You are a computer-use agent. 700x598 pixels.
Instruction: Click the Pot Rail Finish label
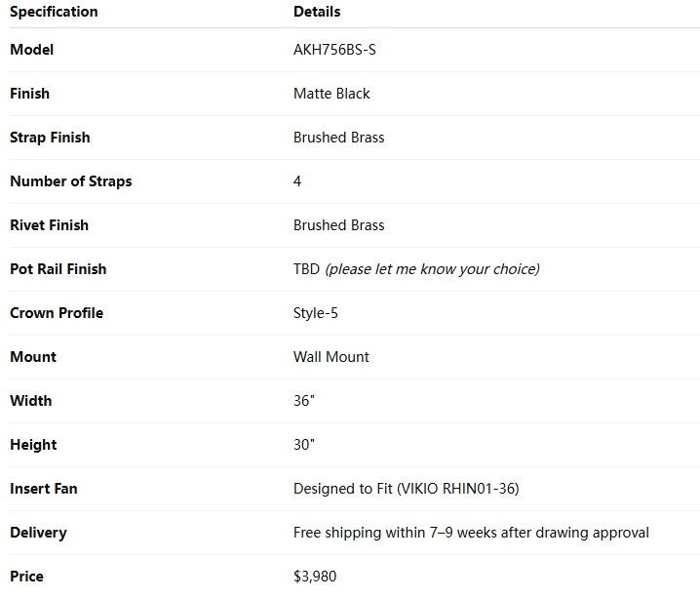pos(58,269)
